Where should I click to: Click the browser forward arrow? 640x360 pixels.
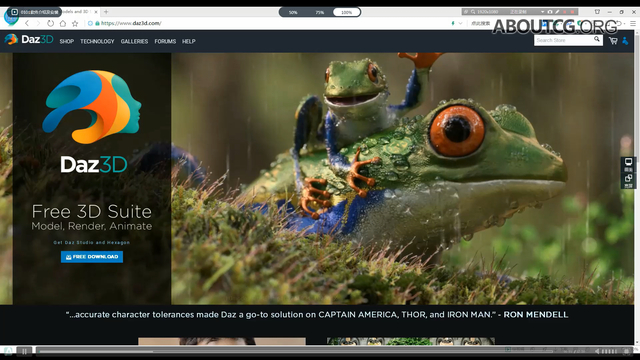point(38,23)
